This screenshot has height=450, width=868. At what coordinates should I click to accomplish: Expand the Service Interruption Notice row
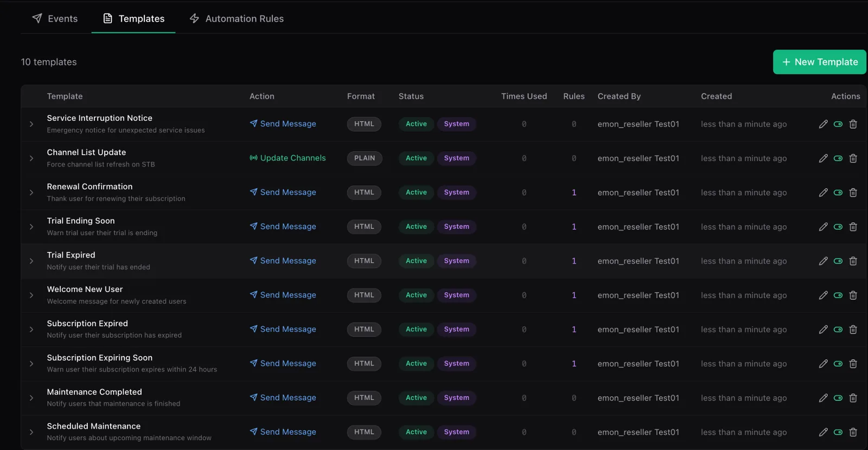click(31, 124)
